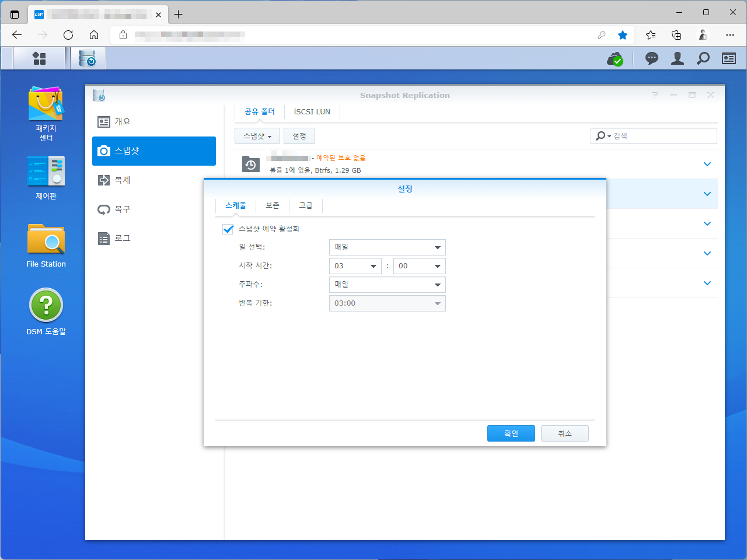Screen dimensions: 747x560
Task: Open the DSM notifications chat bubble icon
Action: tap(652, 58)
